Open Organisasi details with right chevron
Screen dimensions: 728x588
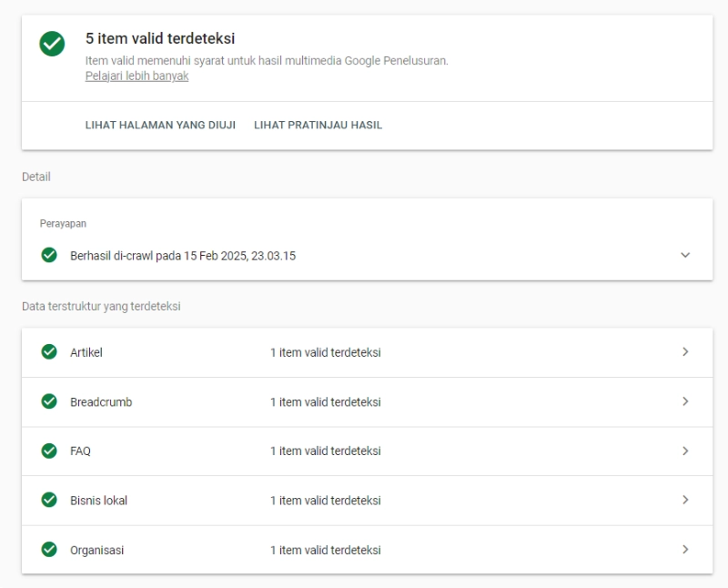click(x=685, y=550)
